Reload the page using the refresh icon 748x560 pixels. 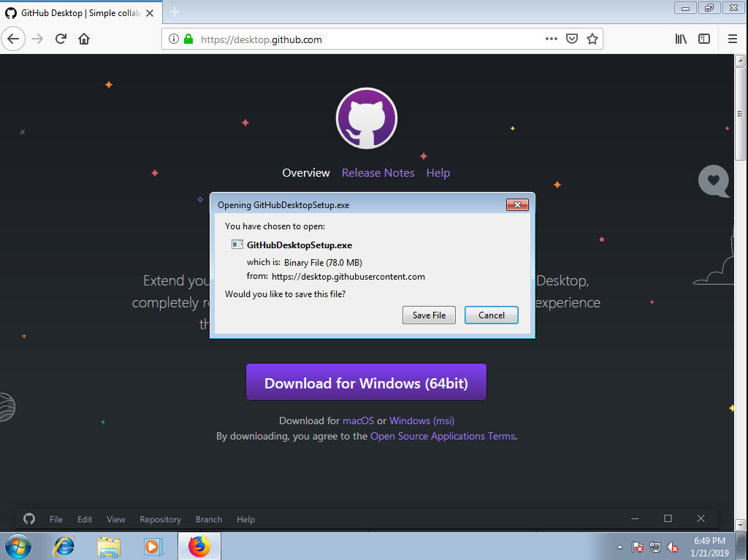click(x=61, y=39)
